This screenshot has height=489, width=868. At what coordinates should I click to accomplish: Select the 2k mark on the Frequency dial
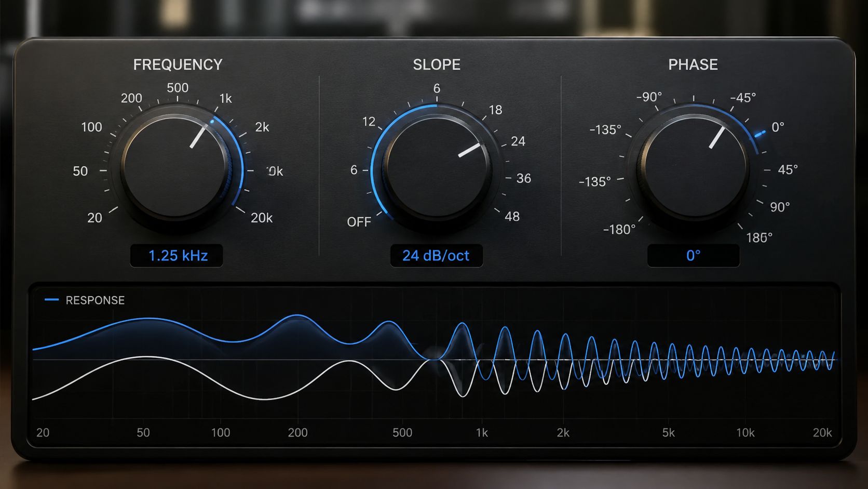262,127
